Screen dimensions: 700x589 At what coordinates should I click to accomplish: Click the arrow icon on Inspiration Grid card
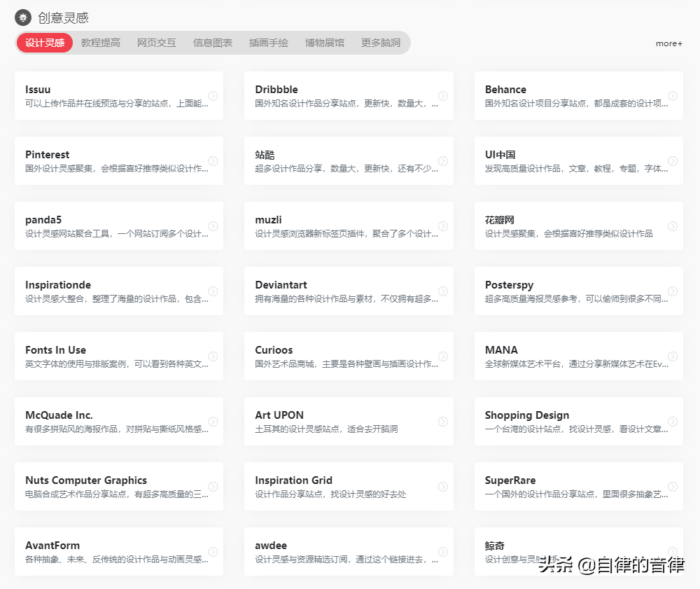click(x=443, y=487)
